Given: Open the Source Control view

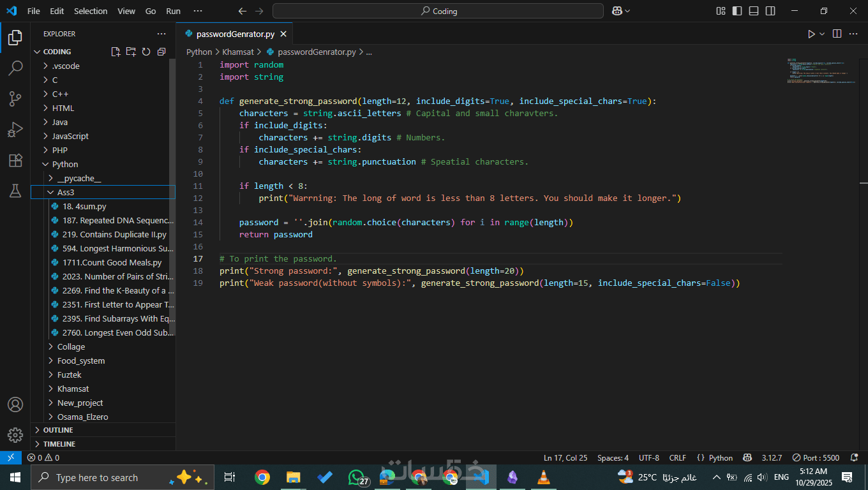Looking at the screenshot, I should (15, 99).
